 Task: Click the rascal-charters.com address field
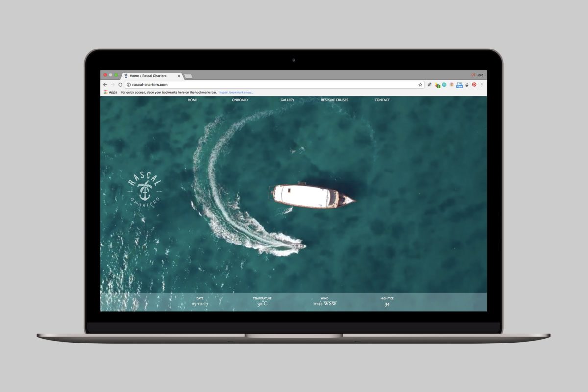pos(275,85)
